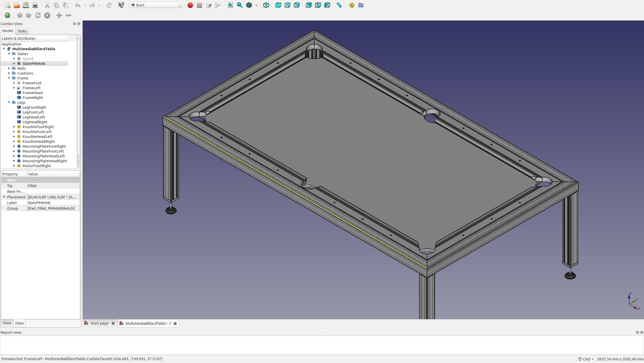
Task: Toggle floating for Report view panel
Action: pos(637,332)
